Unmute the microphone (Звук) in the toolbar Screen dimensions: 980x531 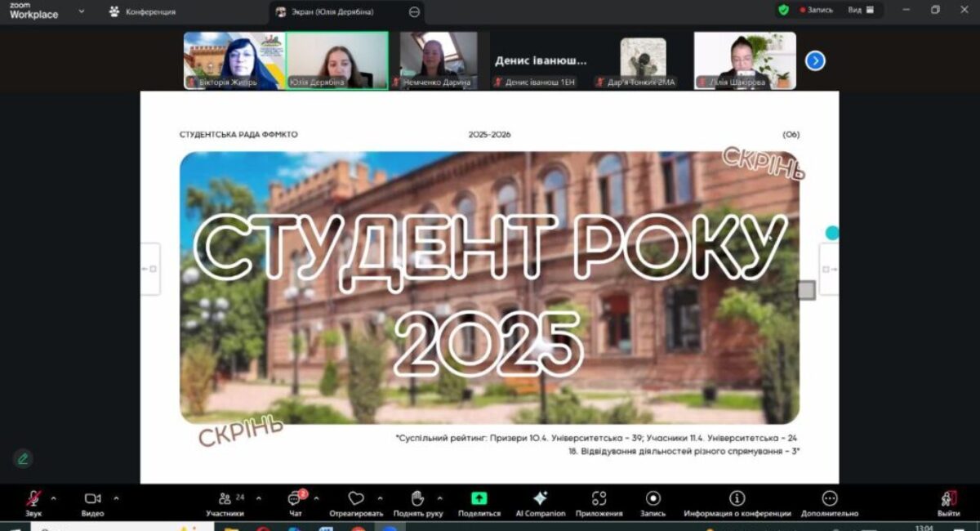click(x=33, y=500)
